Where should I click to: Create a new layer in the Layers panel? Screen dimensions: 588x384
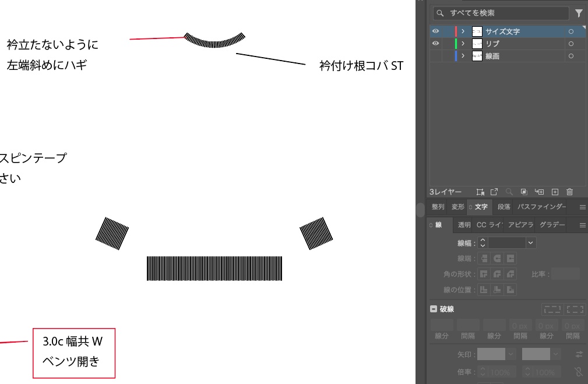tap(555, 192)
